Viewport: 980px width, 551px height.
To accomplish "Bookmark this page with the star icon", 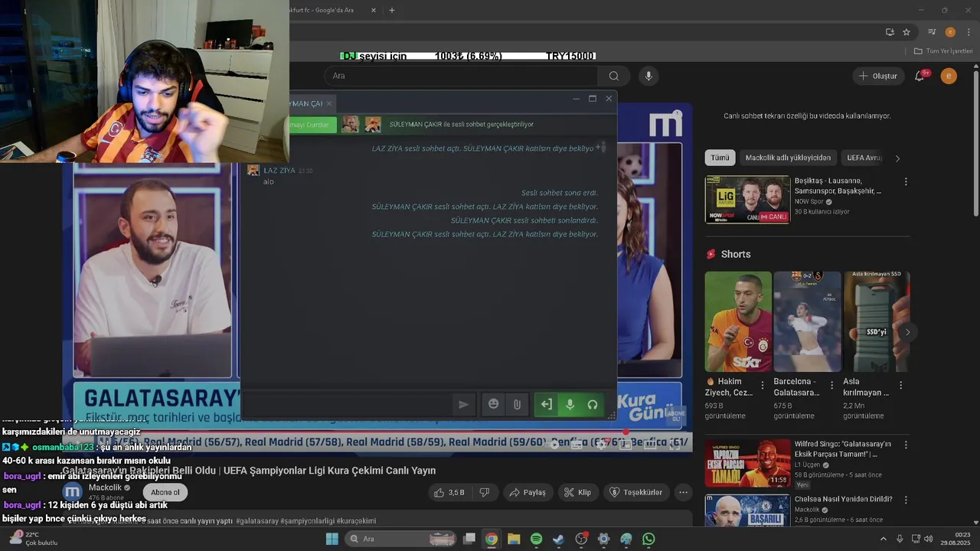I will tap(906, 32).
